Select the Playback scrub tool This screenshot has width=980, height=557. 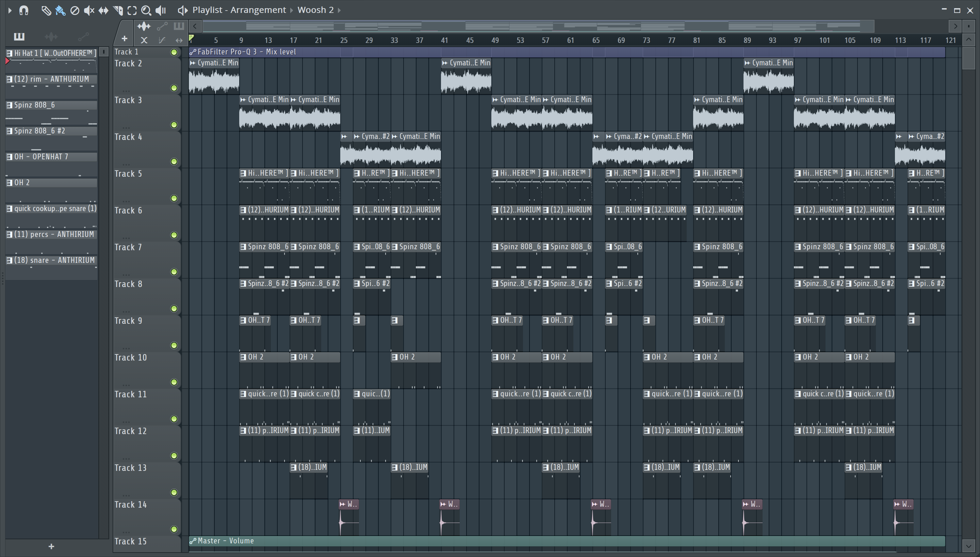click(x=161, y=10)
